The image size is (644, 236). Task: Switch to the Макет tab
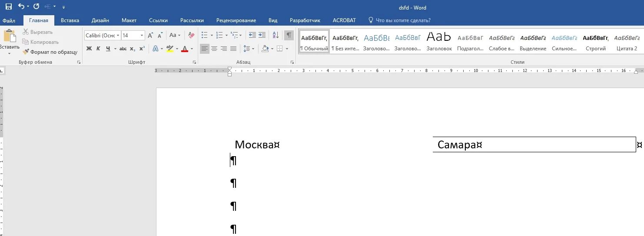[129, 20]
